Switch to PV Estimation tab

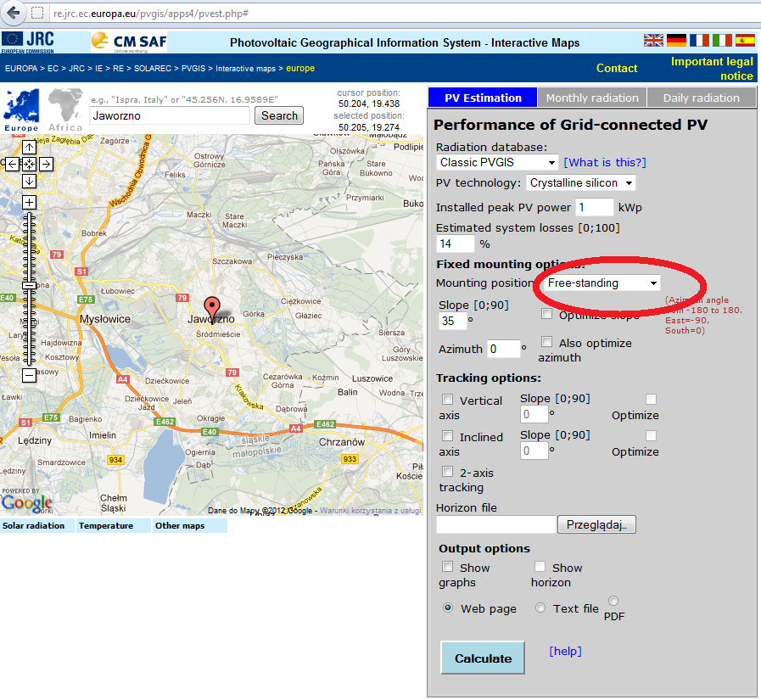[x=483, y=98]
